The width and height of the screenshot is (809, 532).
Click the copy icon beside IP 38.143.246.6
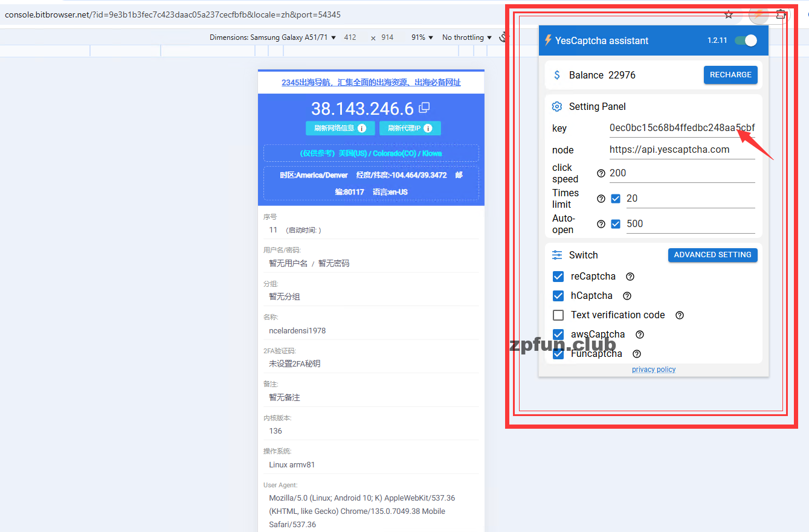[x=425, y=107]
